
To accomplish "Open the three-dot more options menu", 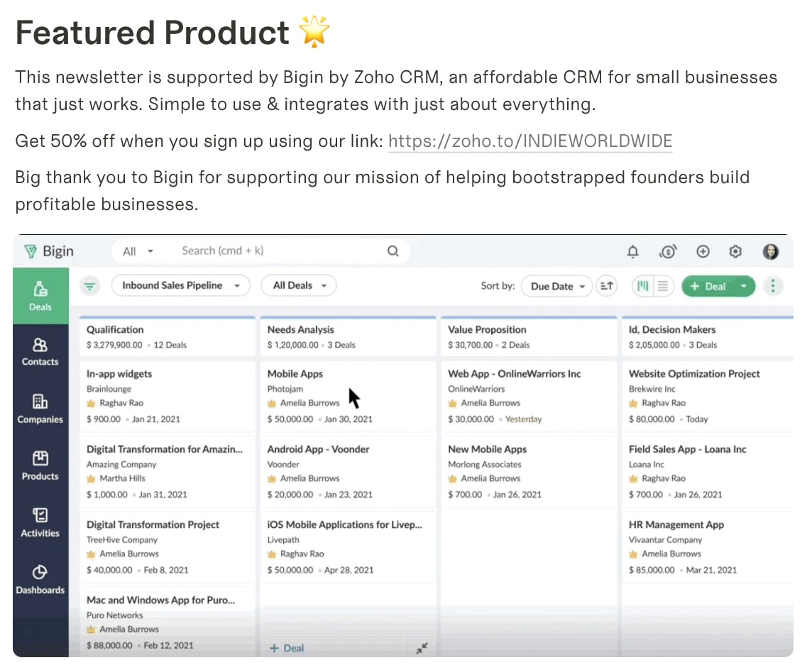I will (x=773, y=286).
